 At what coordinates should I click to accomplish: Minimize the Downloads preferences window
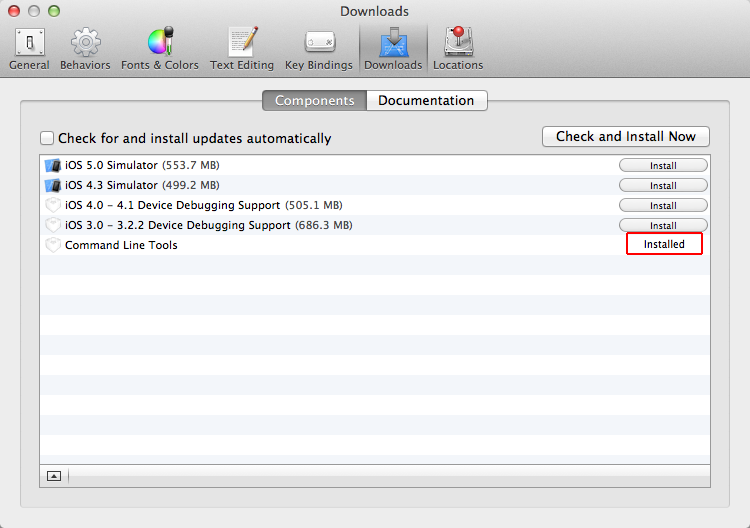tap(34, 11)
